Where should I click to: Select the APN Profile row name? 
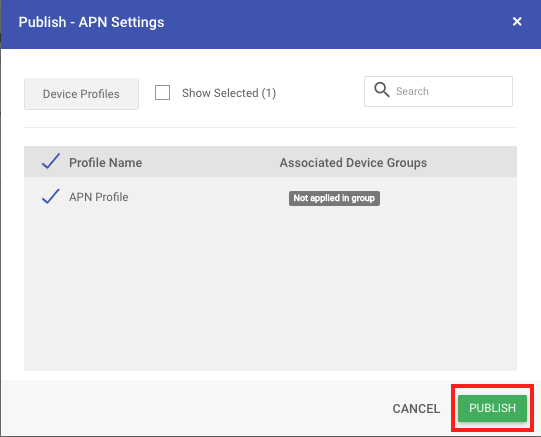tap(99, 197)
